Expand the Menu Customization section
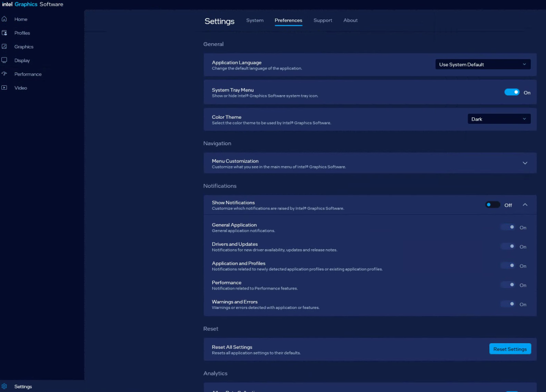Viewport: 546px width, 392px height. click(x=525, y=163)
